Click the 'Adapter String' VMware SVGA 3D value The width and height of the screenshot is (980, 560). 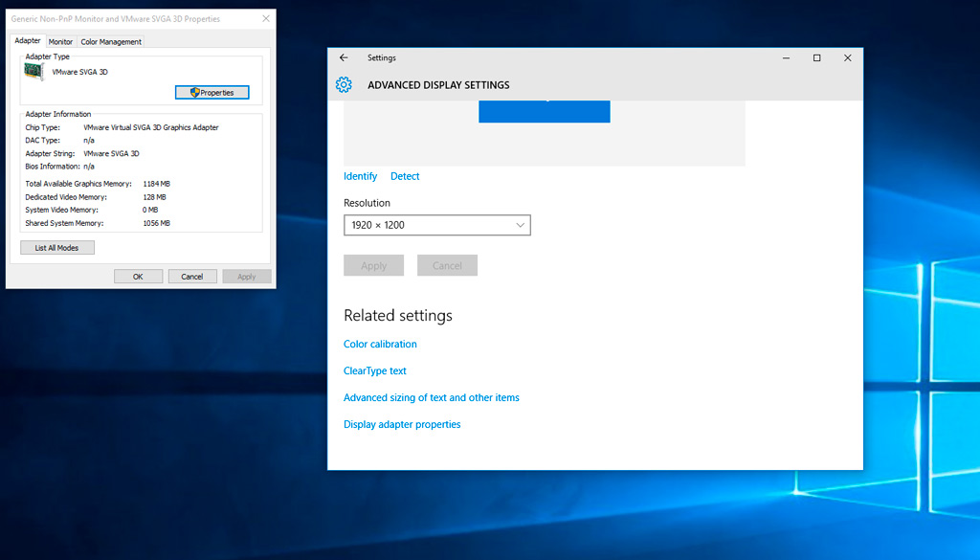point(111,154)
